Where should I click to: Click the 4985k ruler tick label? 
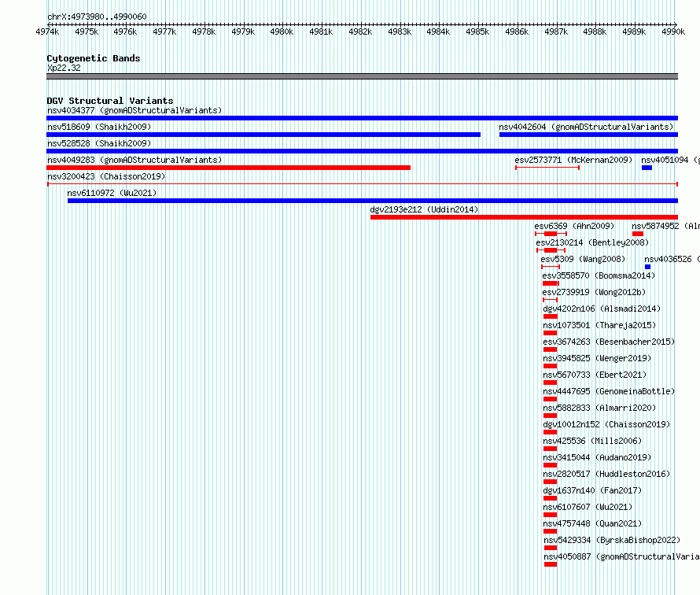tap(477, 31)
